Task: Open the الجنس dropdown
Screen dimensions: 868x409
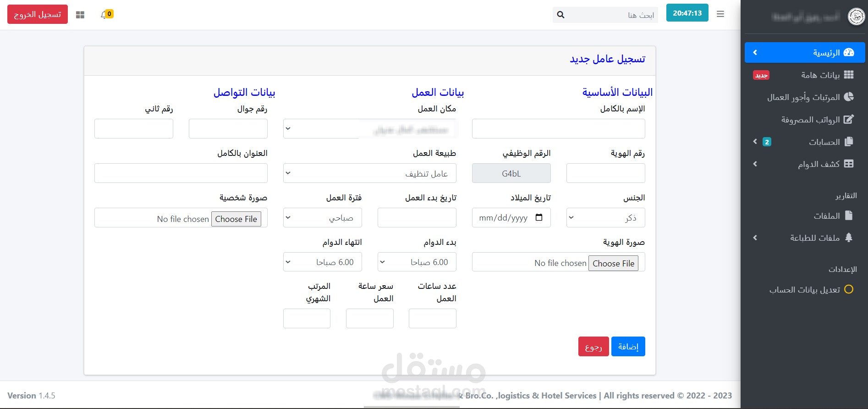Action: [x=606, y=217]
